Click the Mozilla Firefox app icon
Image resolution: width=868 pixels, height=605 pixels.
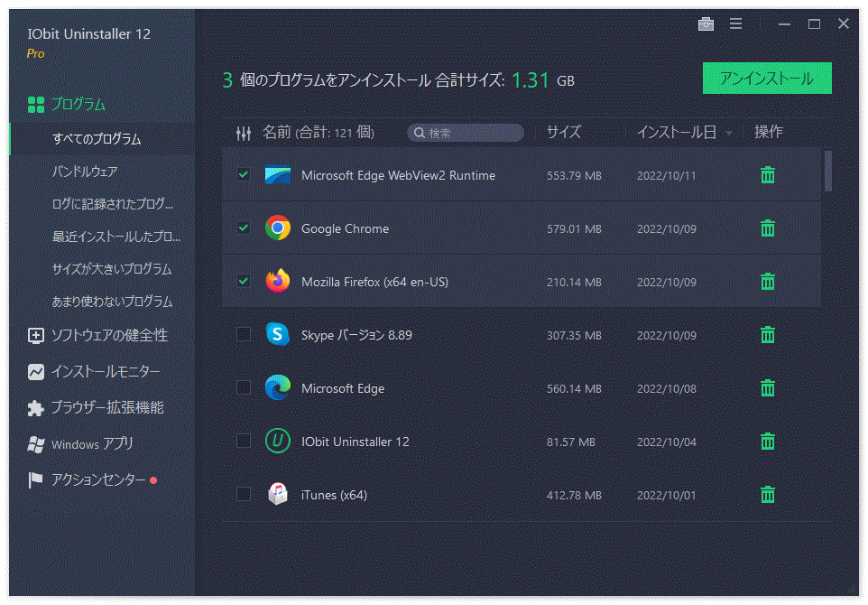click(x=278, y=281)
